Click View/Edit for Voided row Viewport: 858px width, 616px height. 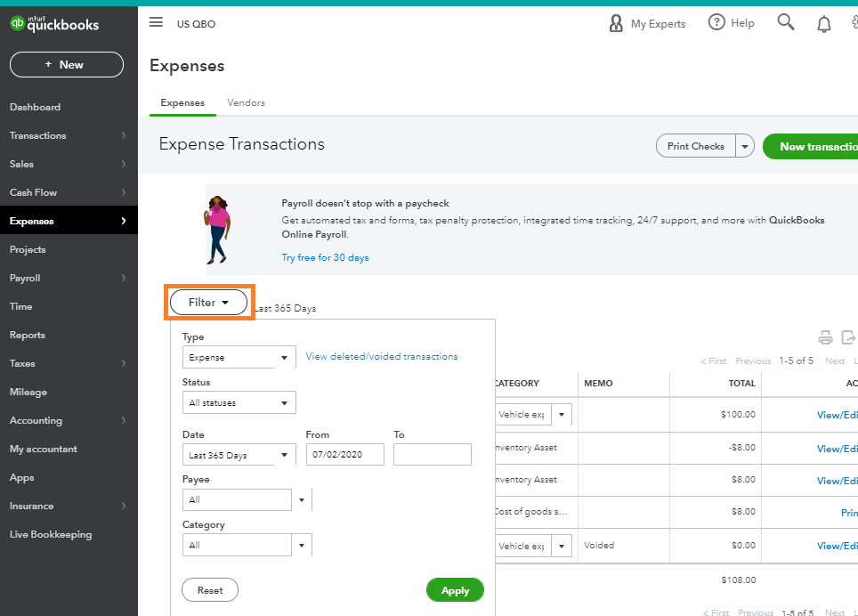(x=838, y=546)
